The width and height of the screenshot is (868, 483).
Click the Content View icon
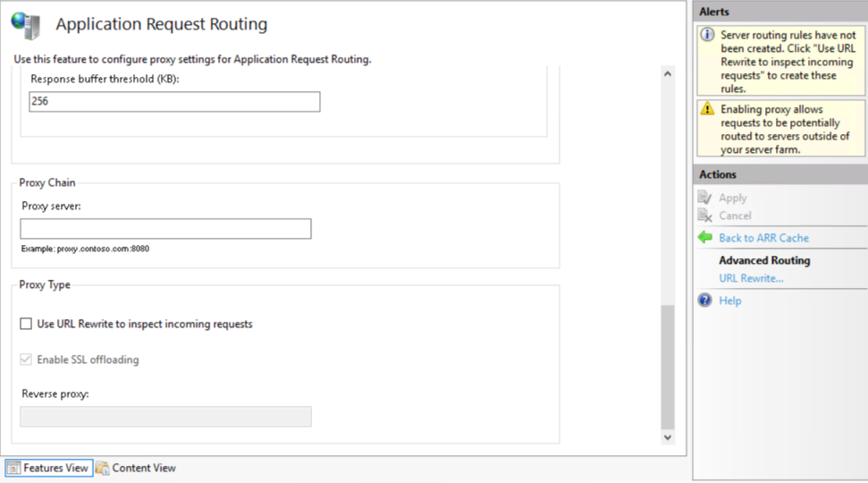pos(102,468)
